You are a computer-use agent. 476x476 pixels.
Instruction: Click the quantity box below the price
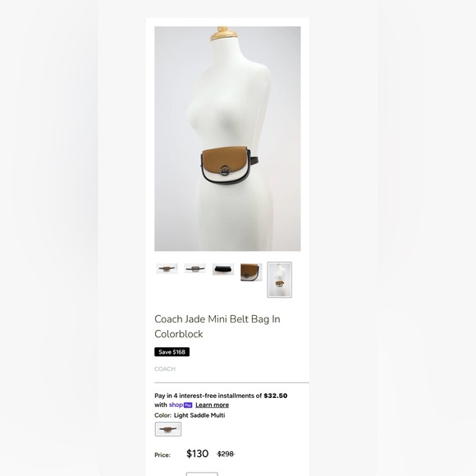pyautogui.click(x=202, y=474)
